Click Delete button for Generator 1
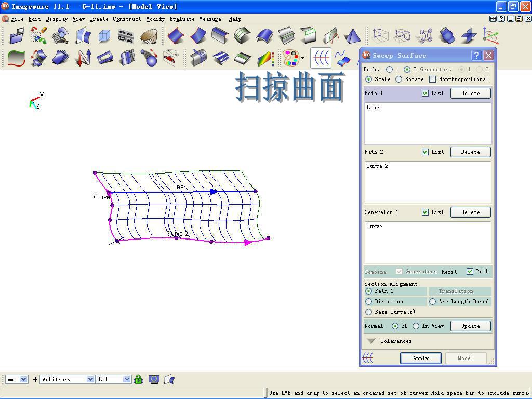The image size is (532, 399). tap(470, 212)
